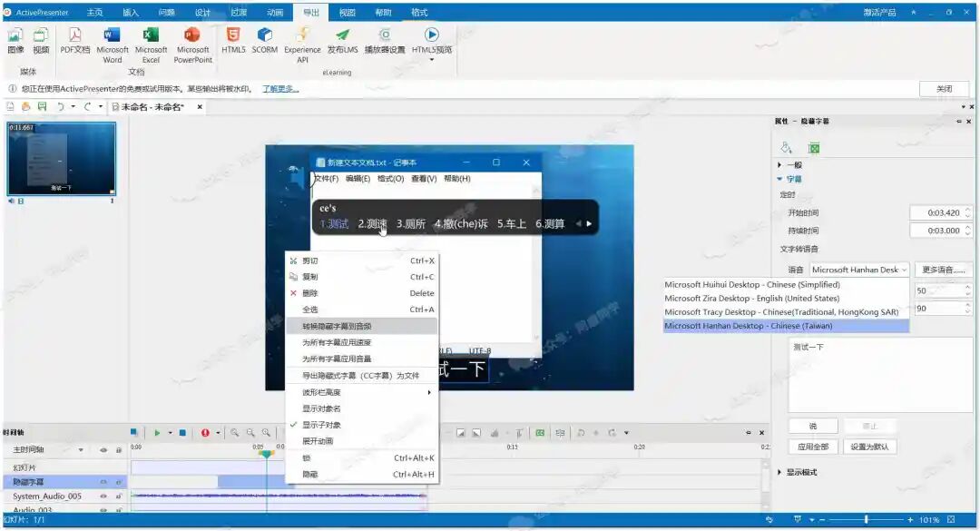Screen dimensions: 980x531
Task: Toggle 显示字对象 checked menu item
Action: click(362, 426)
